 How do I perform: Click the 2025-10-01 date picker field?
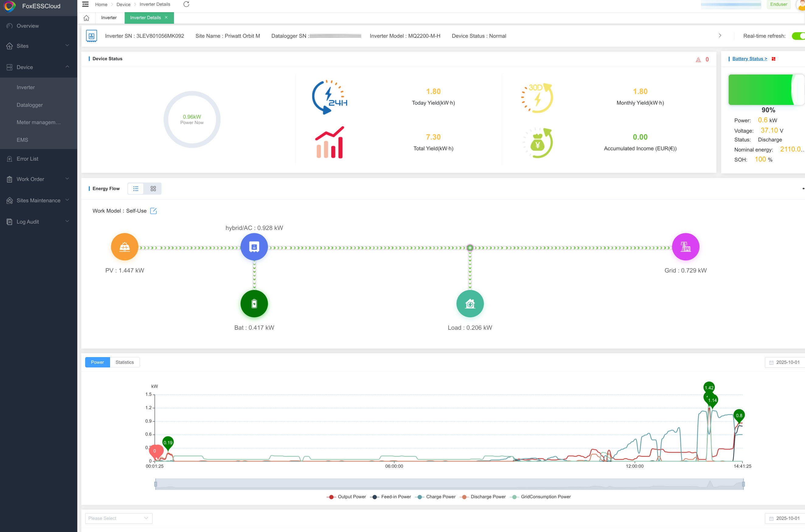click(x=786, y=362)
